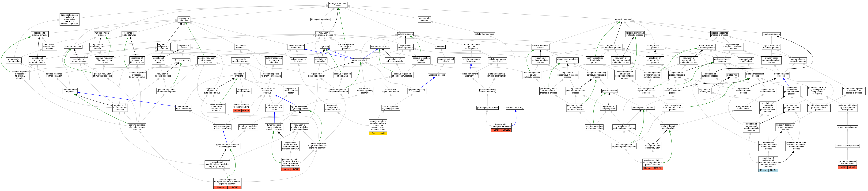868x191 pixels.
Task: Select 'positive regulation of protein phosphorylation' node
Action: [624, 146]
